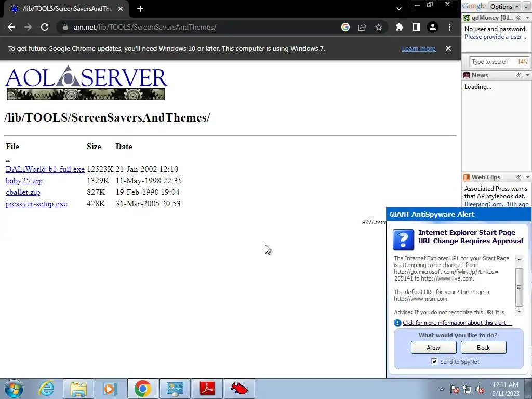Viewport: 532px width, 399px height.
Task: Open the Extensions puzzle icon
Action: (400, 27)
